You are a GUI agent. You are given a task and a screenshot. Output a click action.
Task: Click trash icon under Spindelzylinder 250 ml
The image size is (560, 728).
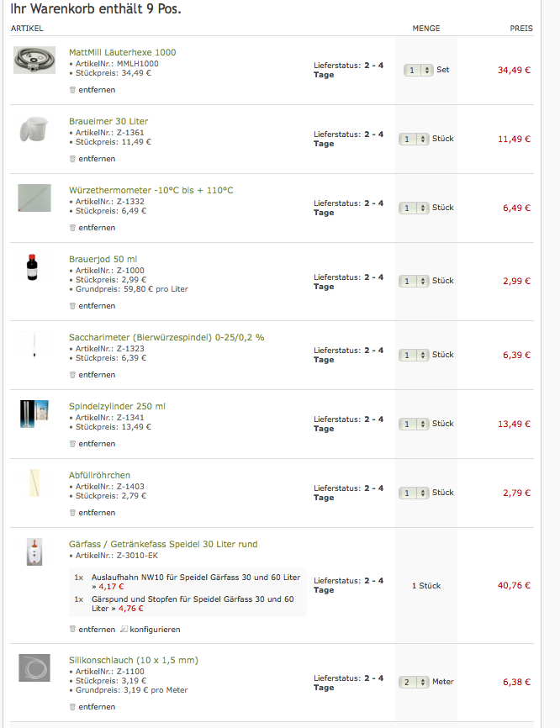pos(72,444)
